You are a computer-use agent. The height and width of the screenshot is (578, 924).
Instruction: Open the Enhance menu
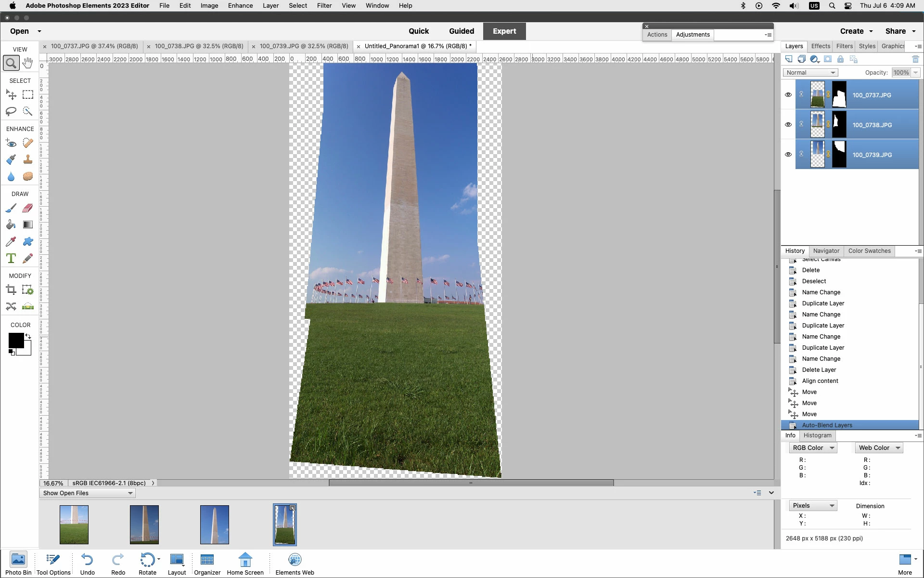click(240, 6)
